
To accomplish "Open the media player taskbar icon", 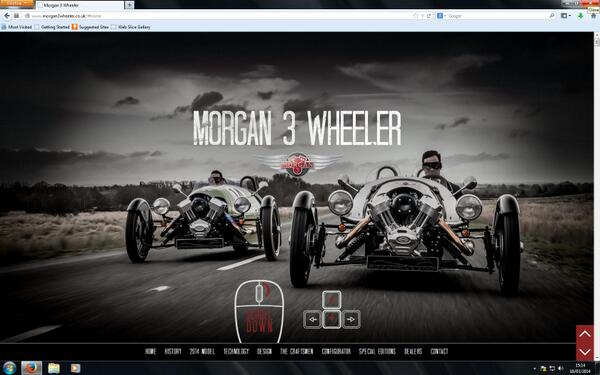I will coord(75,368).
